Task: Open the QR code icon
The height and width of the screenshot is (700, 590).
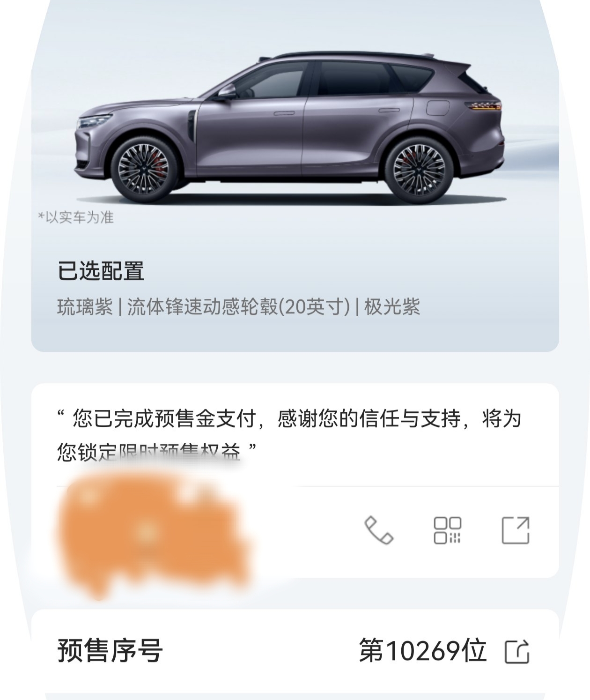Action: 447,530
